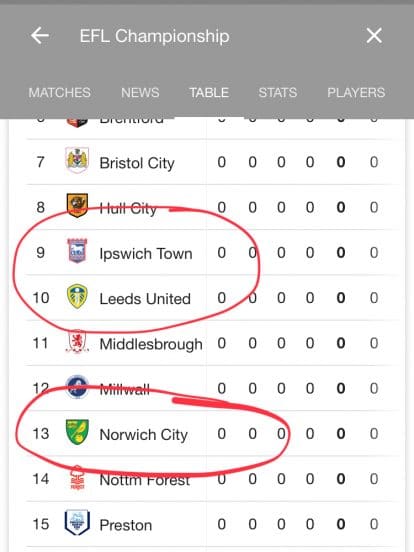Image resolution: width=414 pixels, height=552 pixels.
Task: Click the Millwall blue round crest
Action: (x=77, y=387)
